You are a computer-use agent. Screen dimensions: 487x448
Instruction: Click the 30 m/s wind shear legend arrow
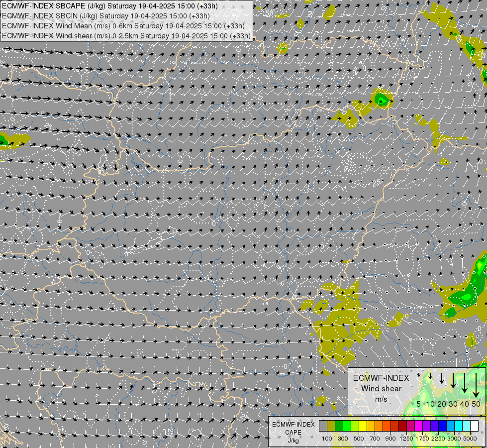(x=453, y=380)
